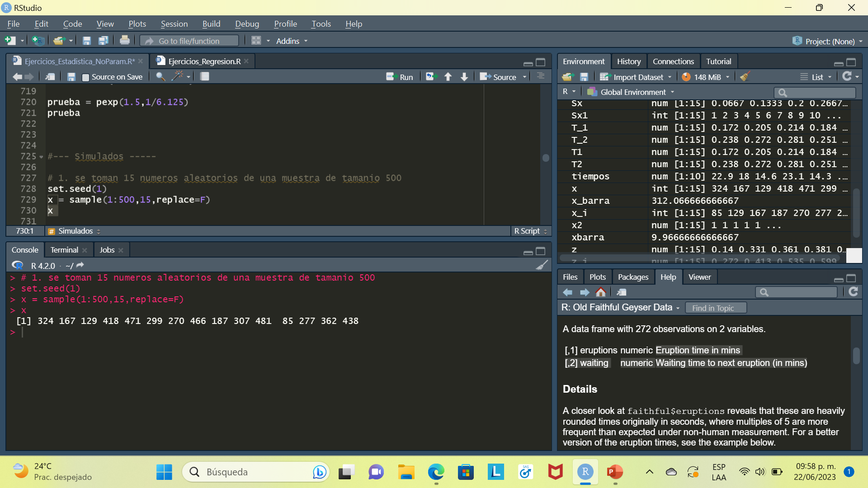Click the code tools magic wand icon
868x488 pixels.
177,76
